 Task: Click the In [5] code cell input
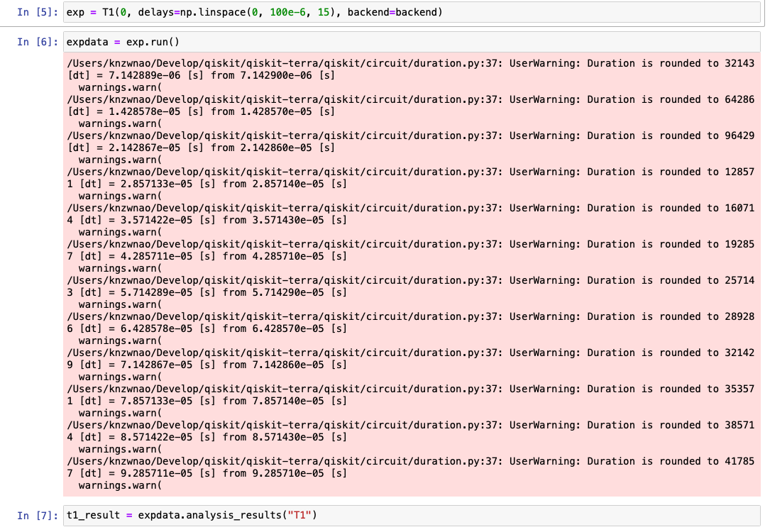tap(412, 12)
